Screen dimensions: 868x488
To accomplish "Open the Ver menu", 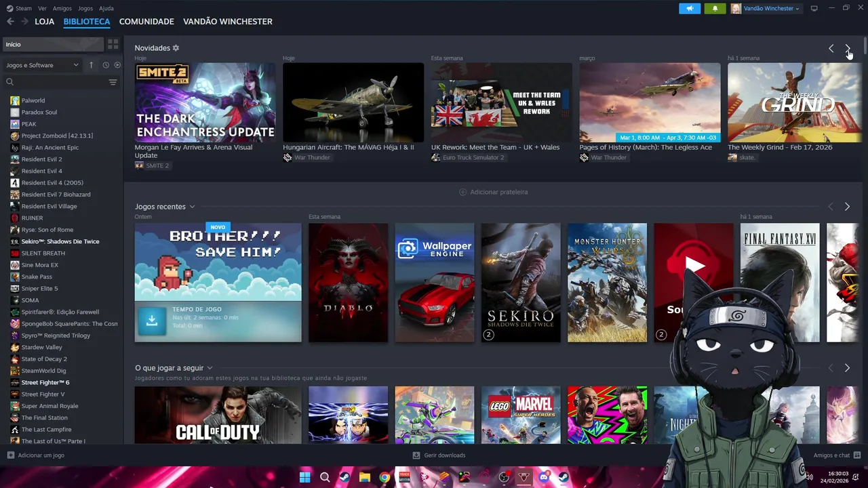I will tap(42, 8).
